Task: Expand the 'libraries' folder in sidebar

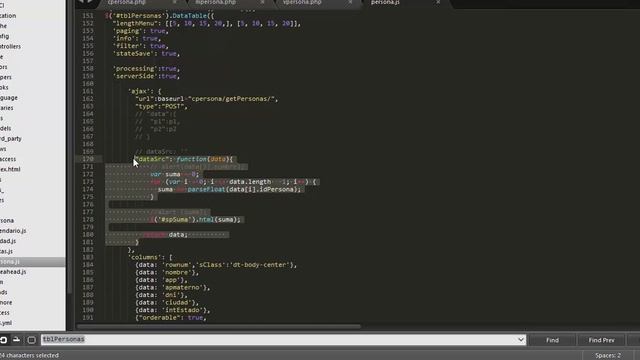Action: 7,108
